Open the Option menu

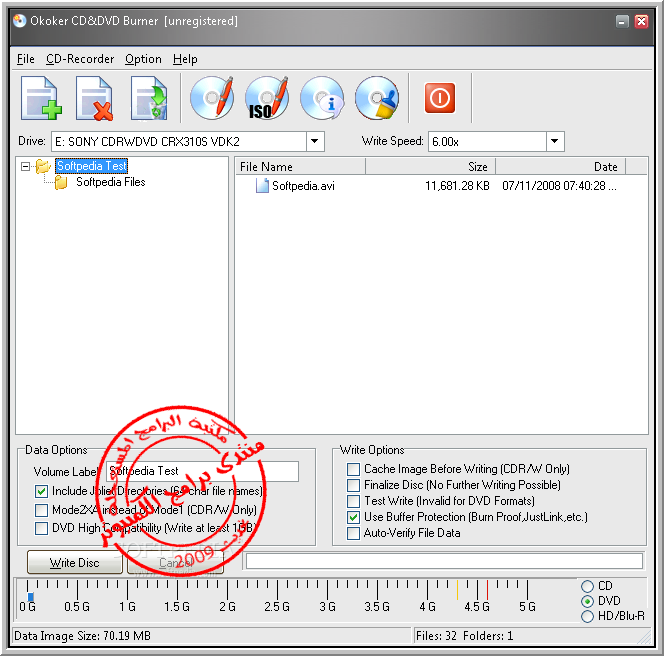pos(143,59)
